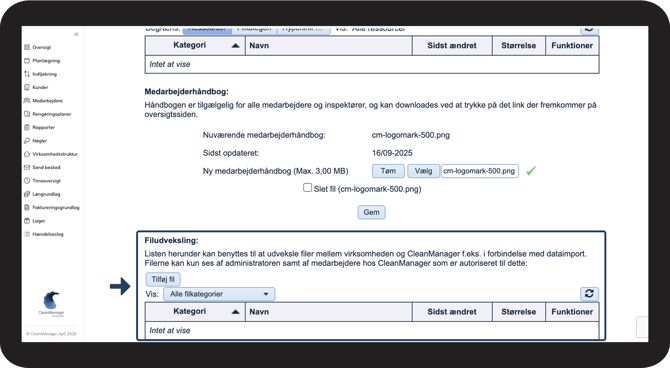This screenshot has height=368, width=670.
Task: Click the © CleanManager ApS 2026 footer text
Action: [x=51, y=334]
